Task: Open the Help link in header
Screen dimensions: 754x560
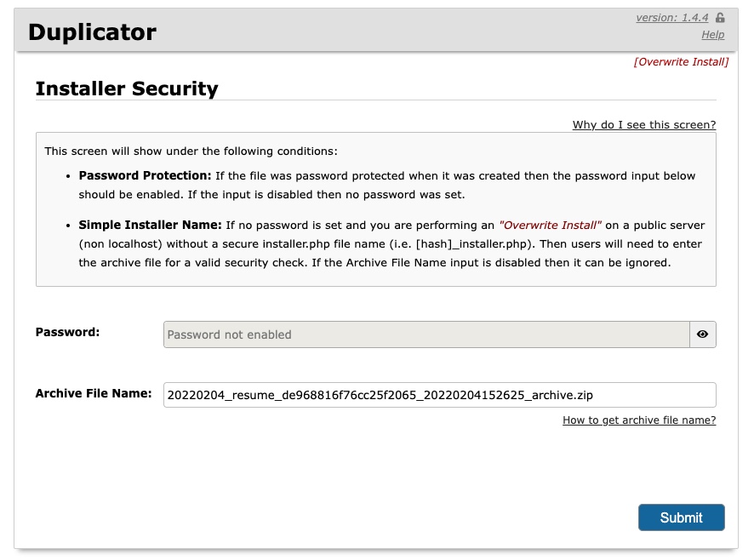Action: coord(712,35)
